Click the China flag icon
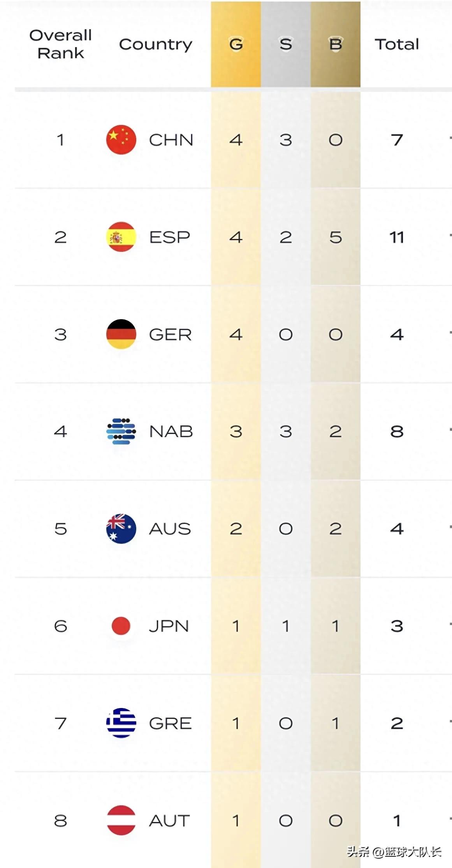The image size is (452, 868). 121,140
